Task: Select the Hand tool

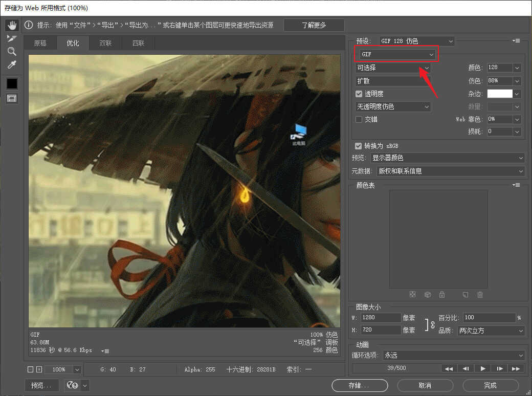Action: point(12,25)
